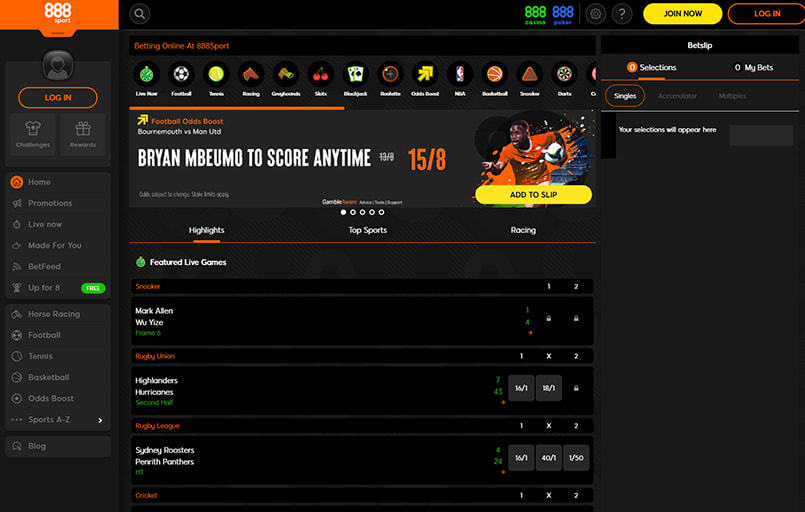Screen dimensions: 805x512
Task: Open the help question mark icon
Action: (622, 14)
